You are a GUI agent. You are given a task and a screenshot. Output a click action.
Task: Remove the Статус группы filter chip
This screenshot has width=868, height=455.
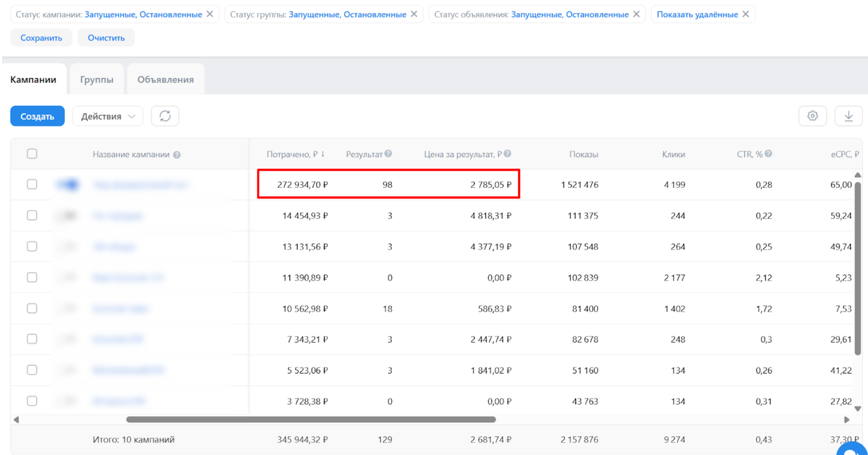tap(414, 14)
